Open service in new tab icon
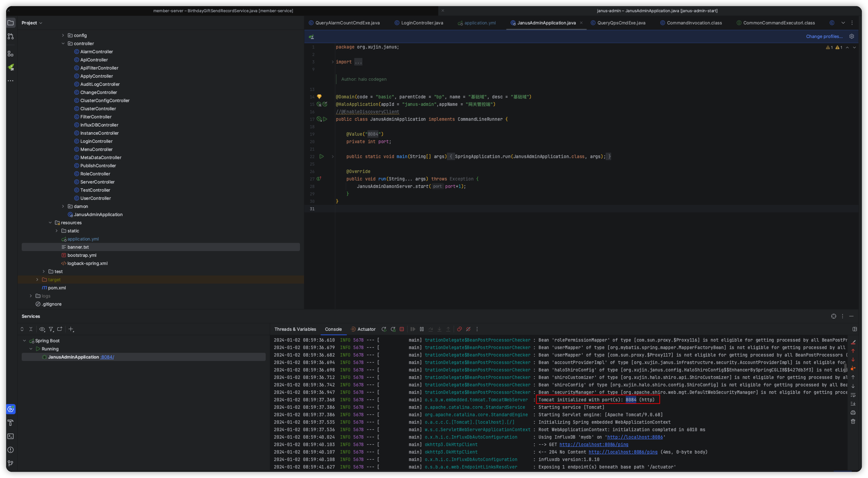 pyautogui.click(x=60, y=329)
